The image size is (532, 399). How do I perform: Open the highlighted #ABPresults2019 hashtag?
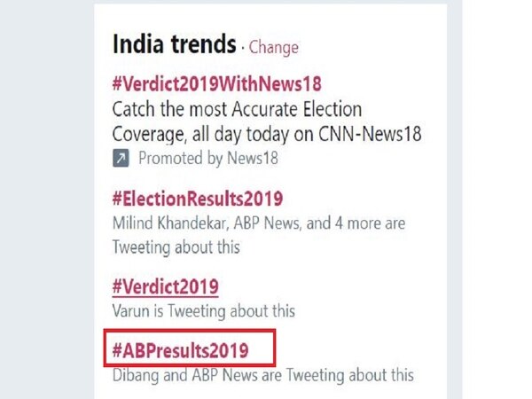click(180, 350)
